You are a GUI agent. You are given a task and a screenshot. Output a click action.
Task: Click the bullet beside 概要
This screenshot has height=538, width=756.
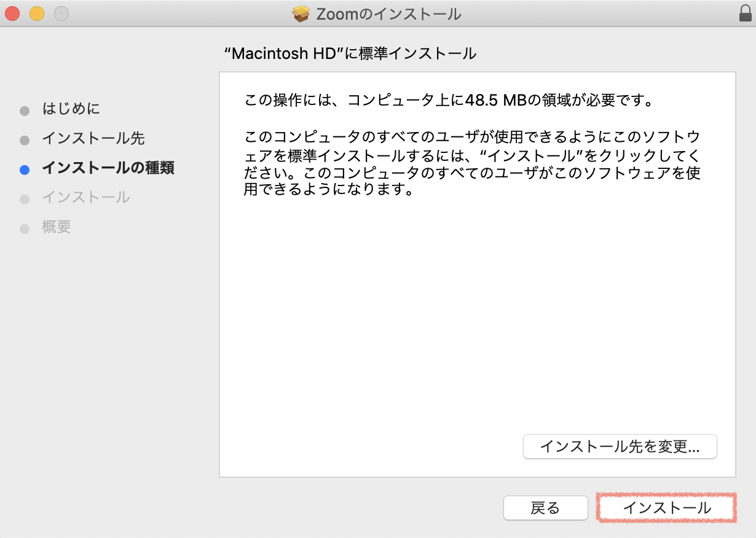click(25, 229)
